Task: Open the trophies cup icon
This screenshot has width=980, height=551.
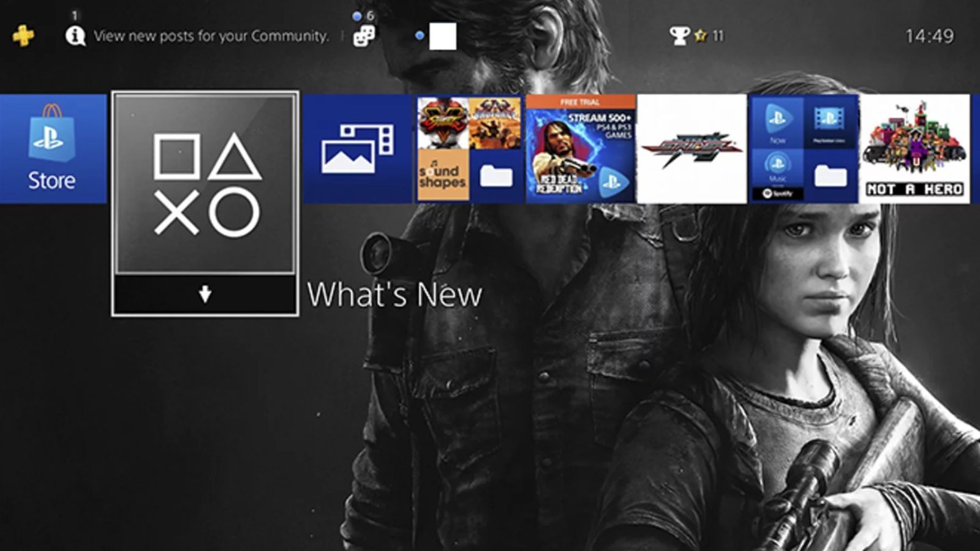Action: point(679,36)
